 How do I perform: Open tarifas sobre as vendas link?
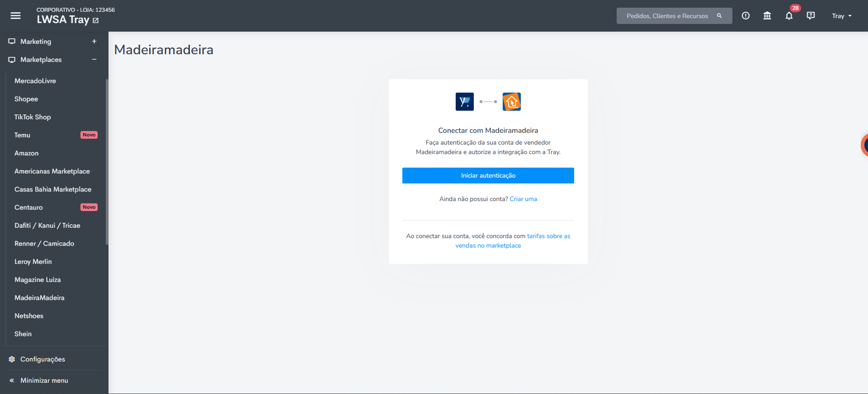point(513,241)
